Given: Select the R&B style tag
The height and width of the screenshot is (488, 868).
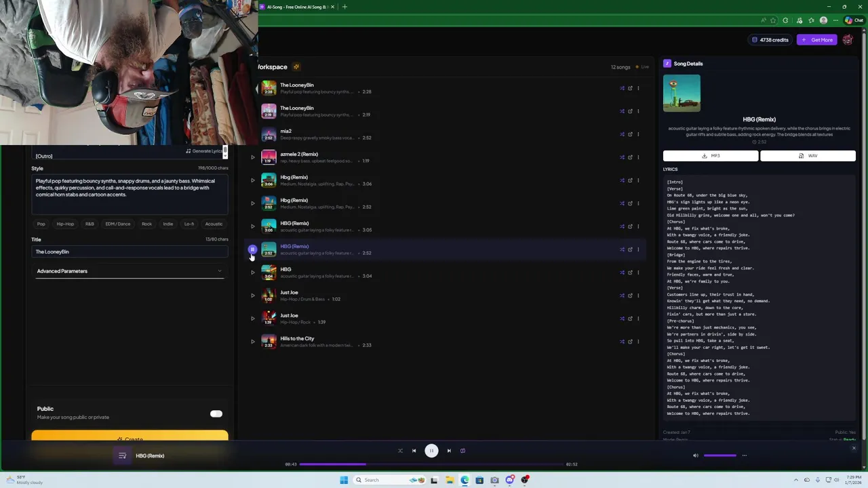Looking at the screenshot, I should pyautogui.click(x=90, y=224).
